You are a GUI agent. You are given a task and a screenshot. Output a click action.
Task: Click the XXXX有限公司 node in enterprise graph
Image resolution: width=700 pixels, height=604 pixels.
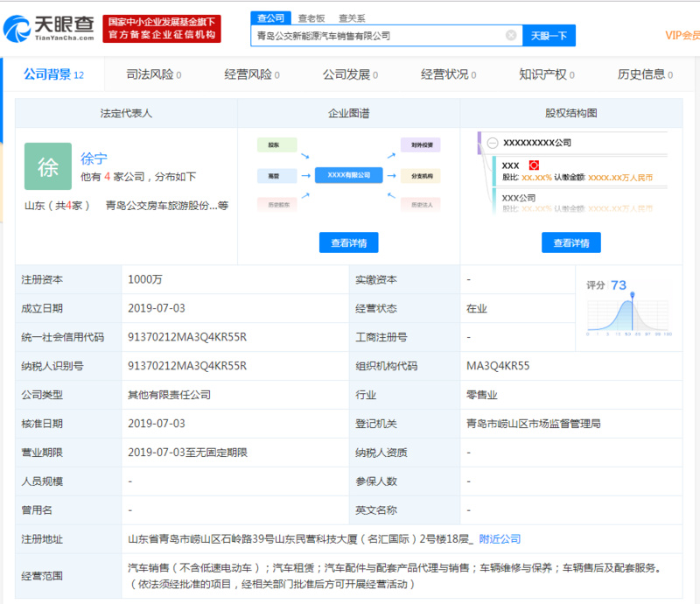tap(348, 175)
